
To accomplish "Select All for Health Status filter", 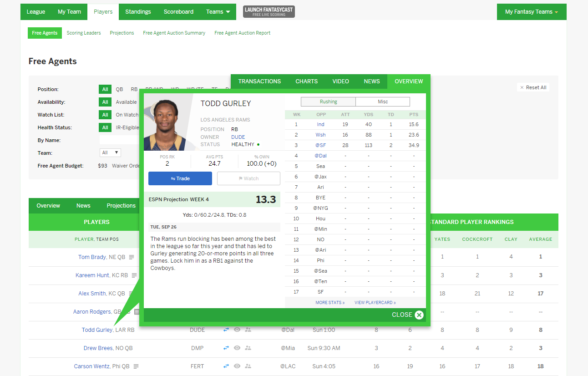I will pyautogui.click(x=105, y=127).
